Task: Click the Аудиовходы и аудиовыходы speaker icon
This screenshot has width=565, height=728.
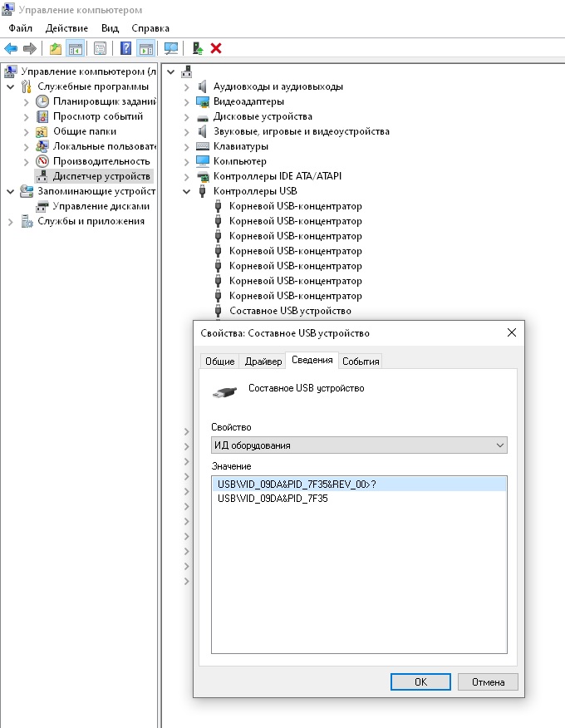Action: [x=203, y=86]
